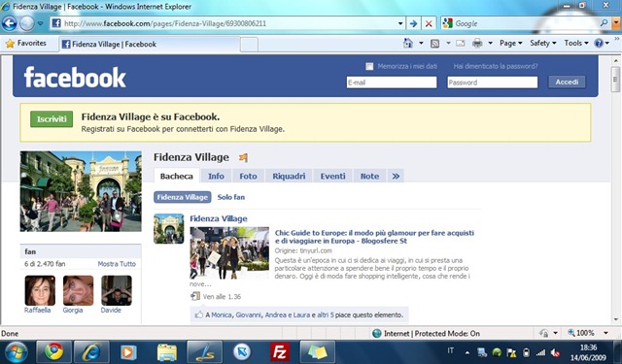Open the recent pages dropdown next to Forward
This screenshot has height=364, width=622.
(41, 23)
